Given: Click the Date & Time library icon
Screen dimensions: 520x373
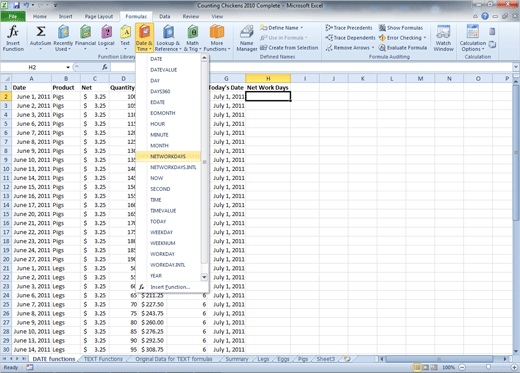Looking at the screenshot, I should [x=144, y=32].
